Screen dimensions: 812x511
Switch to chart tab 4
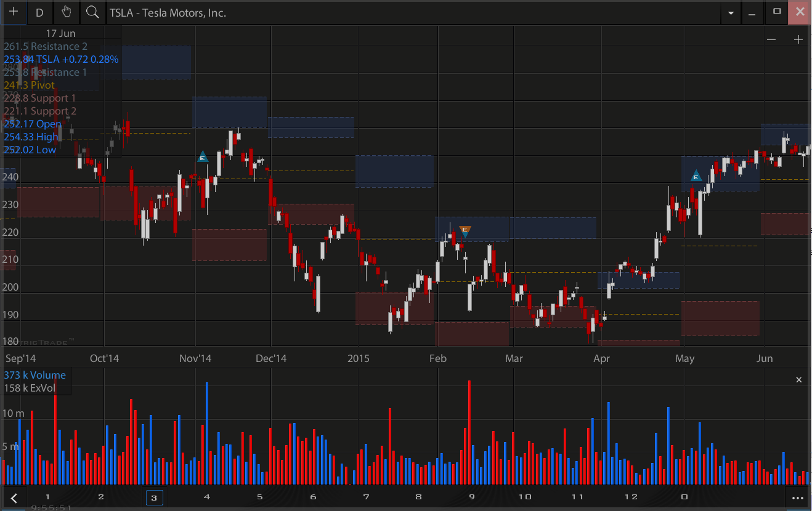tap(207, 497)
